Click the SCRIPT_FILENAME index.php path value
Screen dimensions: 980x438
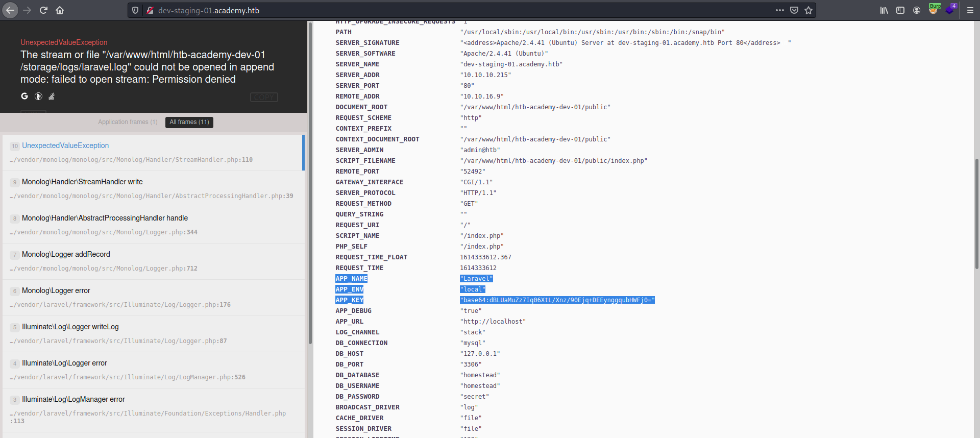pyautogui.click(x=553, y=161)
